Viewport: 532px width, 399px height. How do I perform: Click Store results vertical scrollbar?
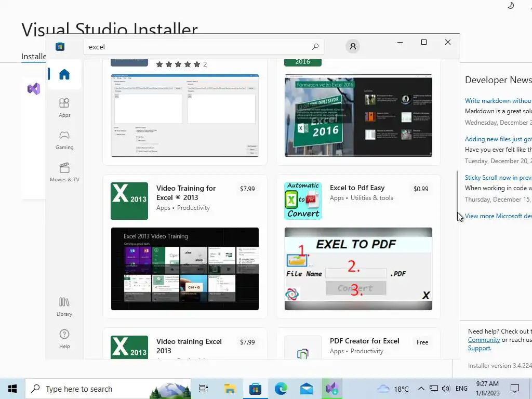pyautogui.click(x=457, y=192)
